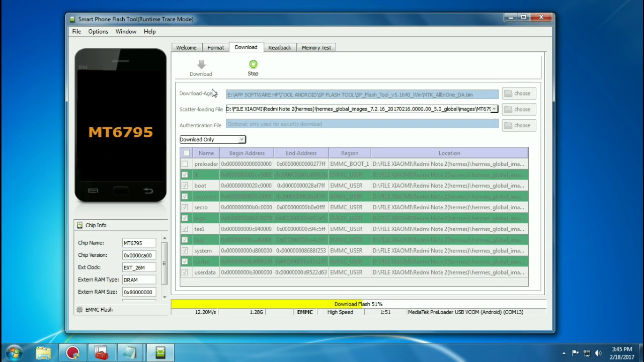Click the Download arrow icon
This screenshot has width=644, height=362.
pyautogui.click(x=201, y=64)
